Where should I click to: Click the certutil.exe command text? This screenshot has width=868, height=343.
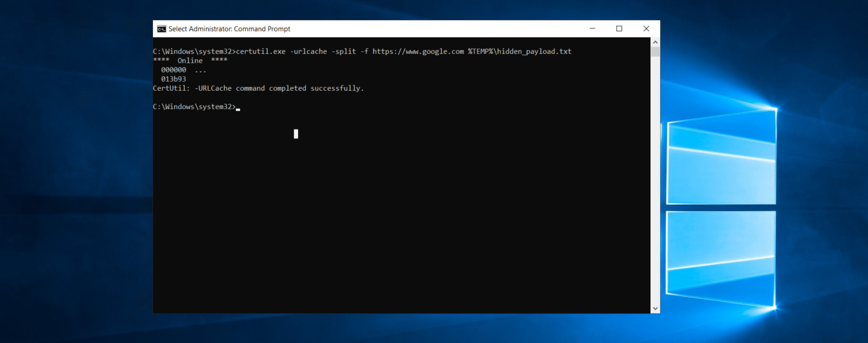tap(260, 52)
